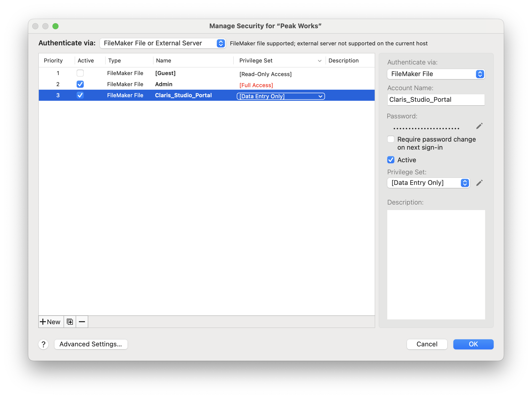Dismiss the dialog with Cancel

pos(427,344)
